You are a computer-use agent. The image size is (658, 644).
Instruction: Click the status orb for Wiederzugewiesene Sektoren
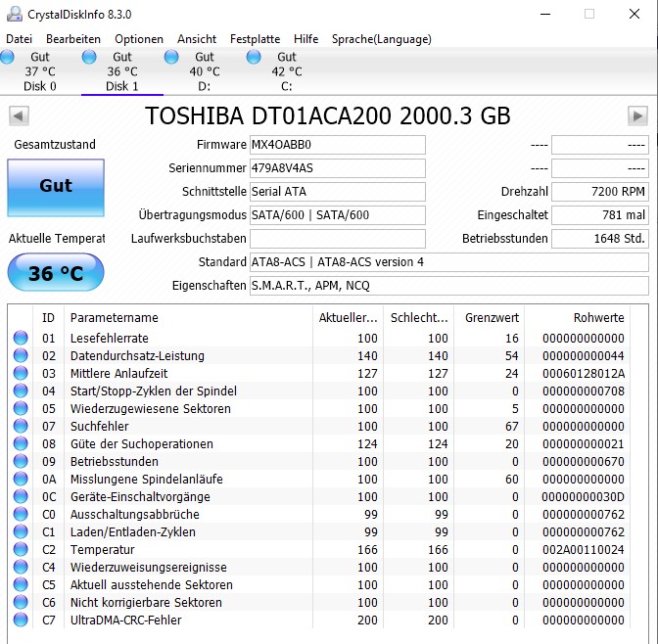point(21,408)
